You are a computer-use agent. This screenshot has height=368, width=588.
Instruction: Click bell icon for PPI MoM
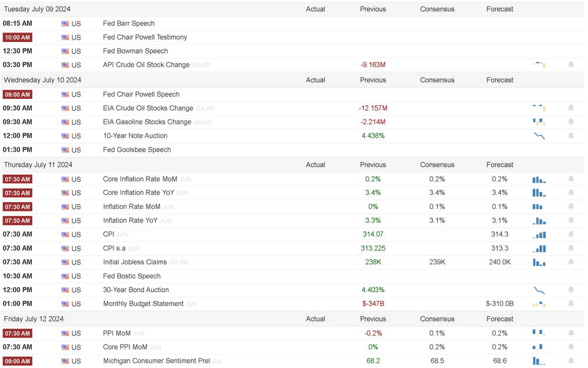click(571, 333)
